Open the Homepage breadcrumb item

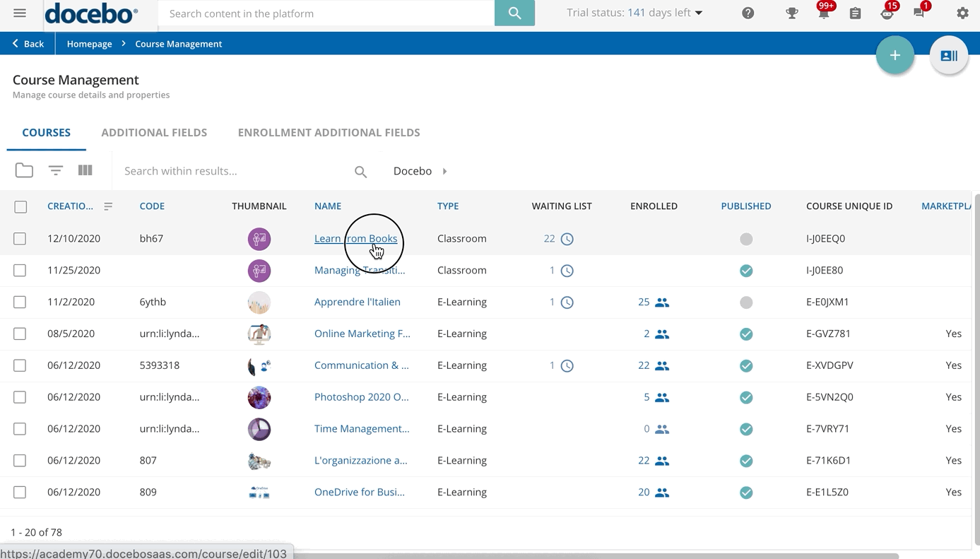click(x=89, y=44)
